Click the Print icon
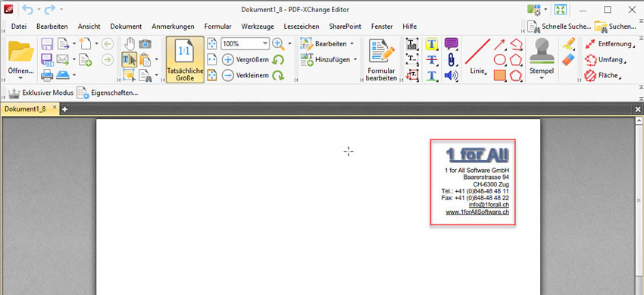The width and height of the screenshot is (644, 295). (47, 75)
